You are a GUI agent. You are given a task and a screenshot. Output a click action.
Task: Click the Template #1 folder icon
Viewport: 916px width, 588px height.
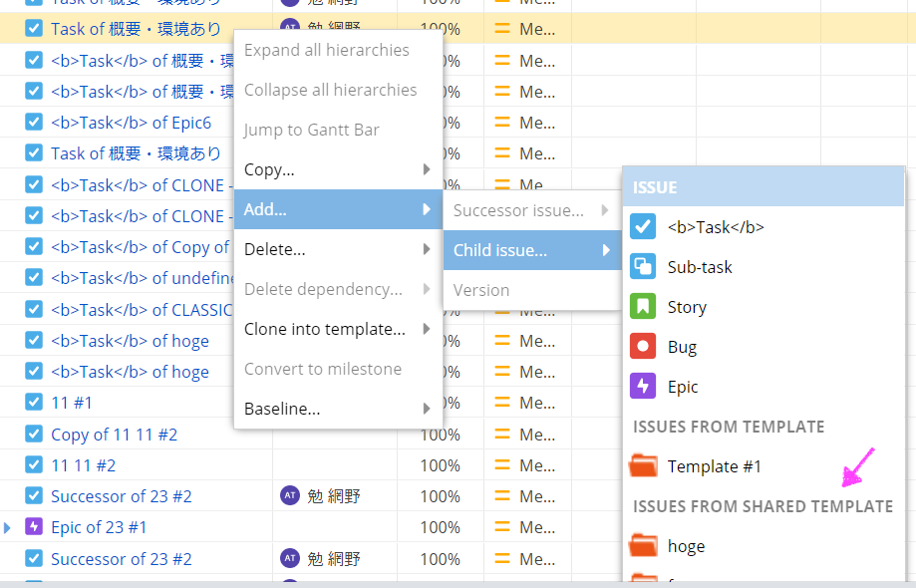click(x=644, y=466)
